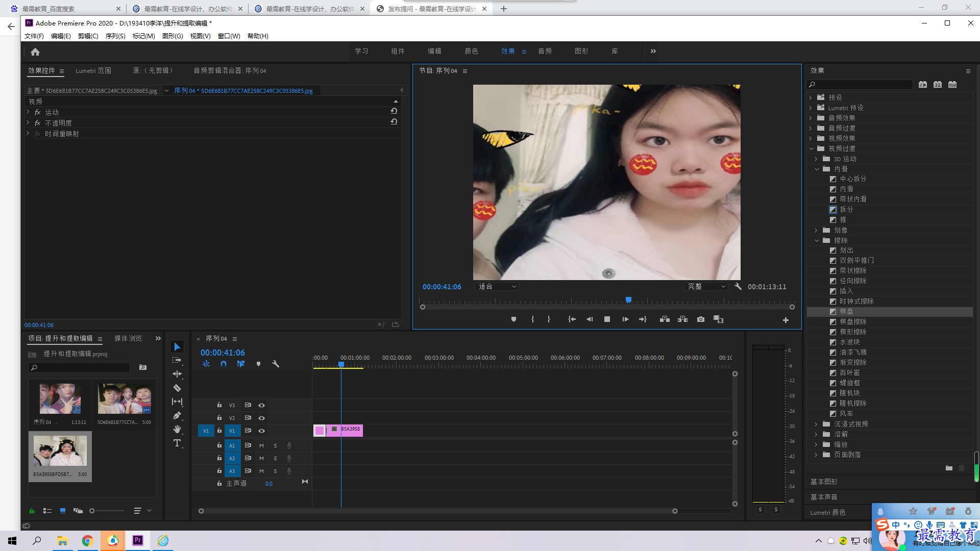Select the Ripple Edit tool
The height and width of the screenshot is (551, 980).
(x=177, y=374)
